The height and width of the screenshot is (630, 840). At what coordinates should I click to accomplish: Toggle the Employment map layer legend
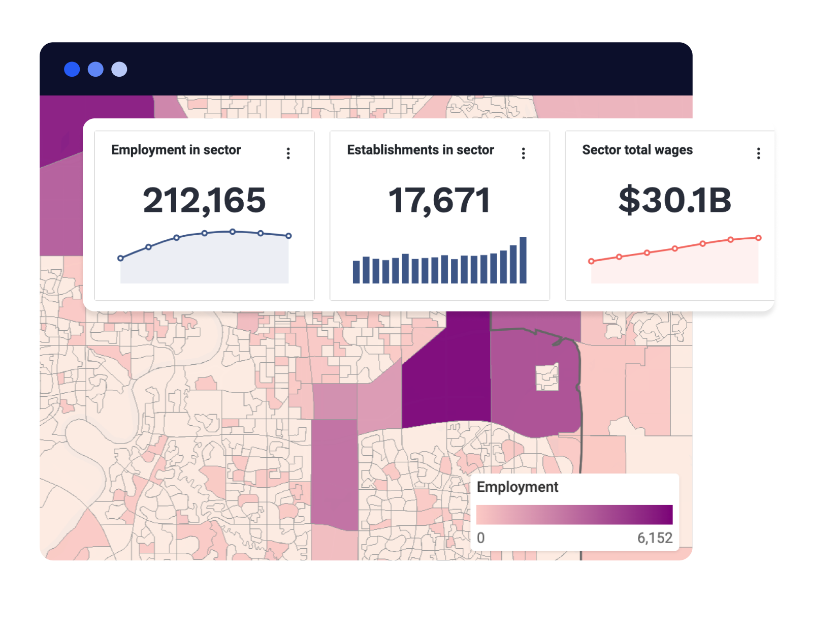[x=517, y=487]
